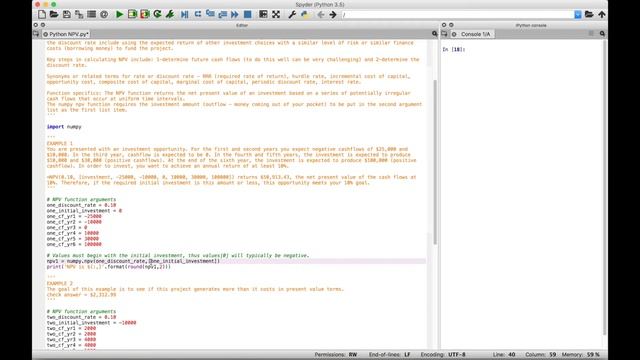Click the import numpy line
Viewport: 640px width, 360px height.
click(64, 127)
